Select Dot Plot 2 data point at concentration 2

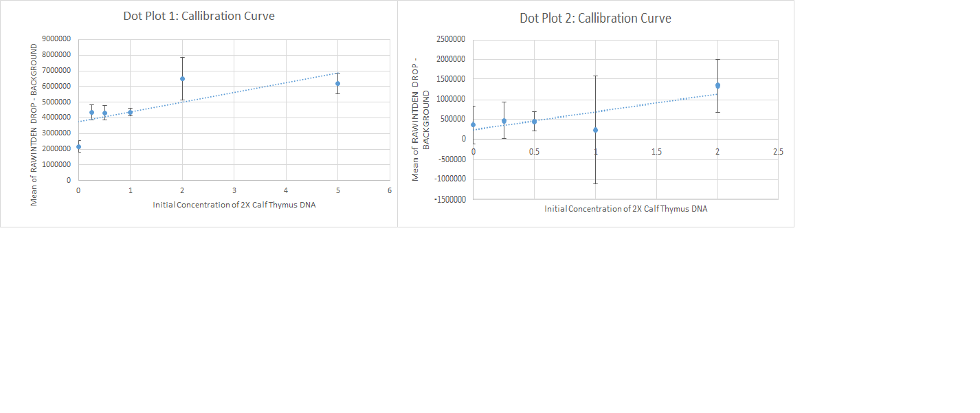click(x=717, y=86)
